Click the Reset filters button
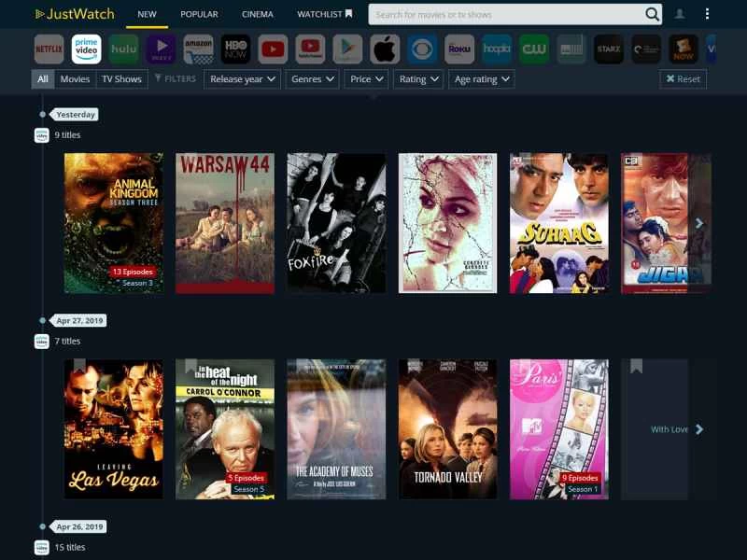This screenshot has width=747, height=560. 683,79
